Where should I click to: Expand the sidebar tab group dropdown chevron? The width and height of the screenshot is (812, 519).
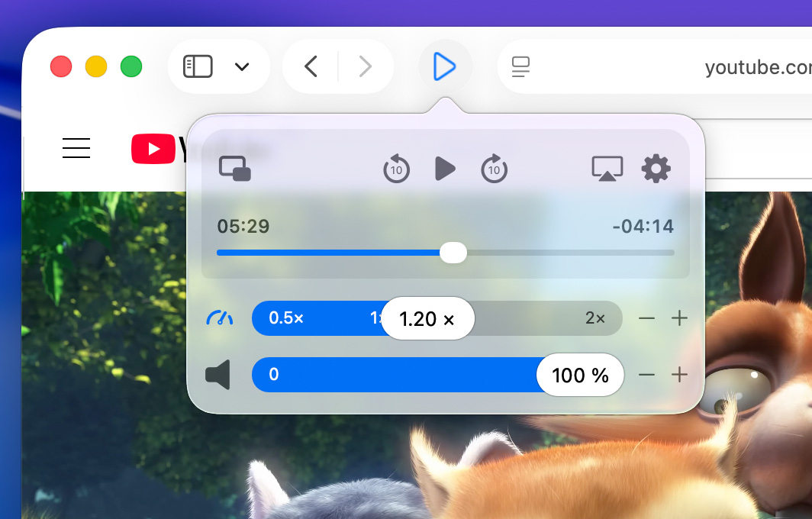pos(242,66)
